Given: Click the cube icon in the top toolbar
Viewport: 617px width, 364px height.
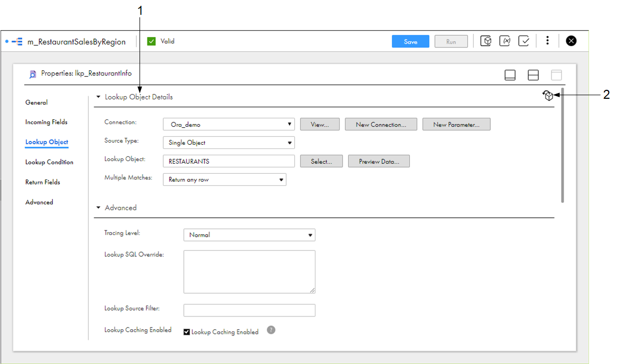Looking at the screenshot, I should coord(486,41).
